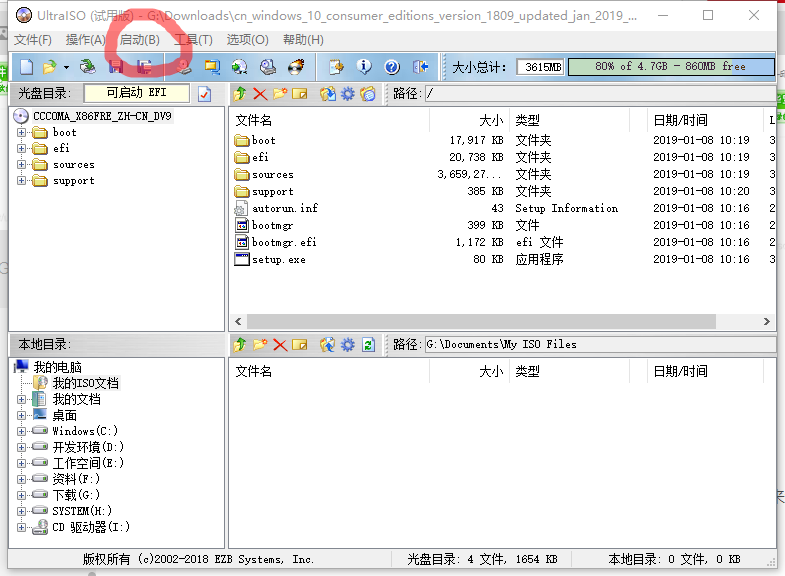Expand the support folder tree node
The width and height of the screenshot is (785, 576).
(x=22, y=181)
